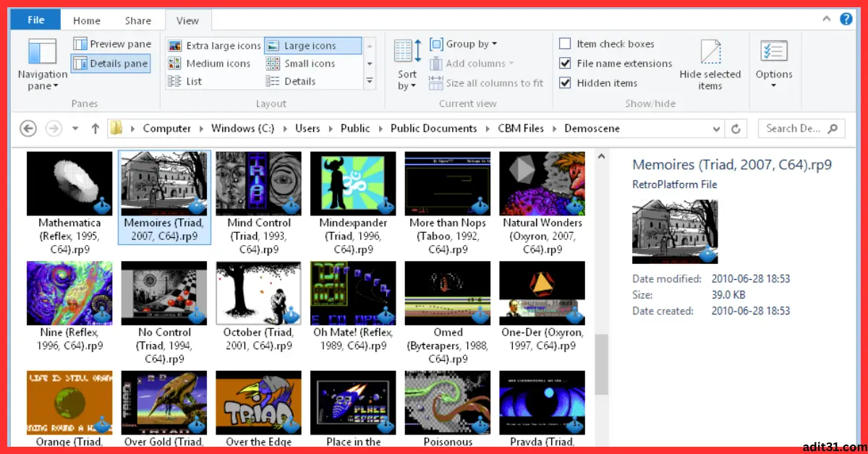Click the folder icon in address bar

coord(116,129)
